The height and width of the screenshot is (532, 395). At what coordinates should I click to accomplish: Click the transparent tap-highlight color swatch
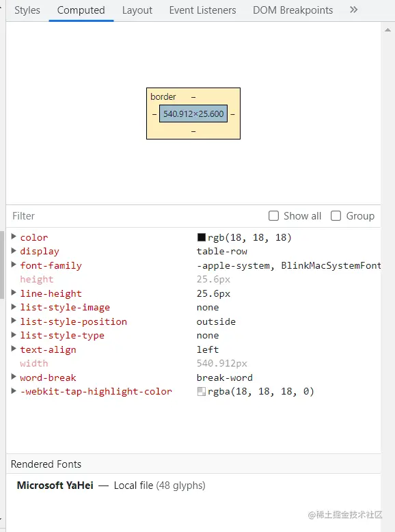202,392
